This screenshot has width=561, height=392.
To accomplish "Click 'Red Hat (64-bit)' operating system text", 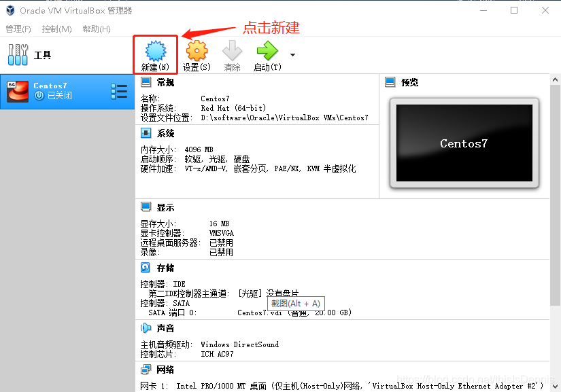I will pos(233,108).
